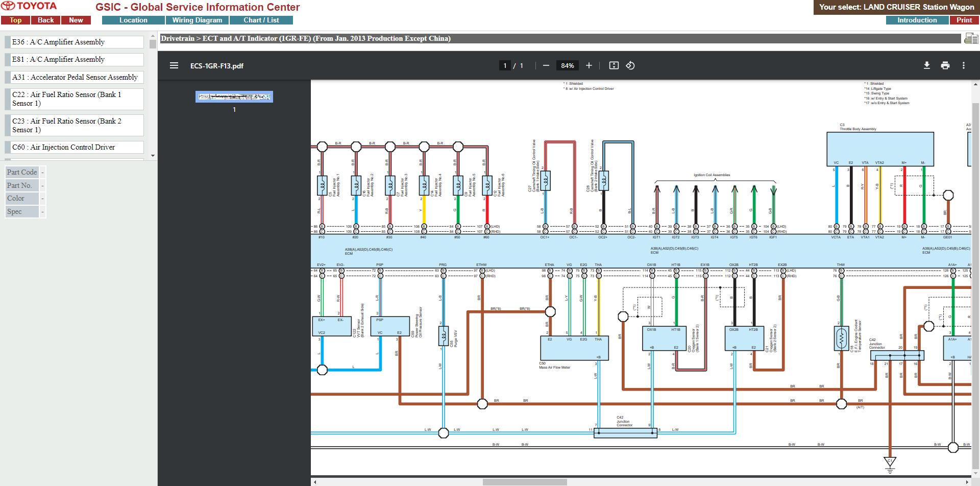Image resolution: width=980 pixels, height=486 pixels.
Task: Open the Location tab
Action: click(133, 20)
